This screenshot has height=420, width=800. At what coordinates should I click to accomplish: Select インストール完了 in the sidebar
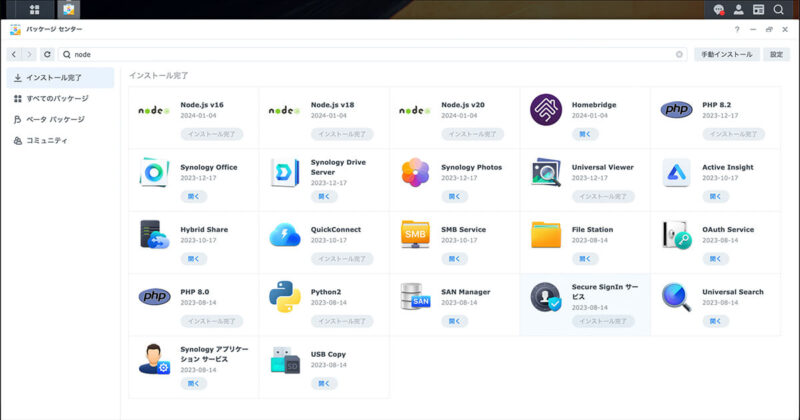[60, 78]
